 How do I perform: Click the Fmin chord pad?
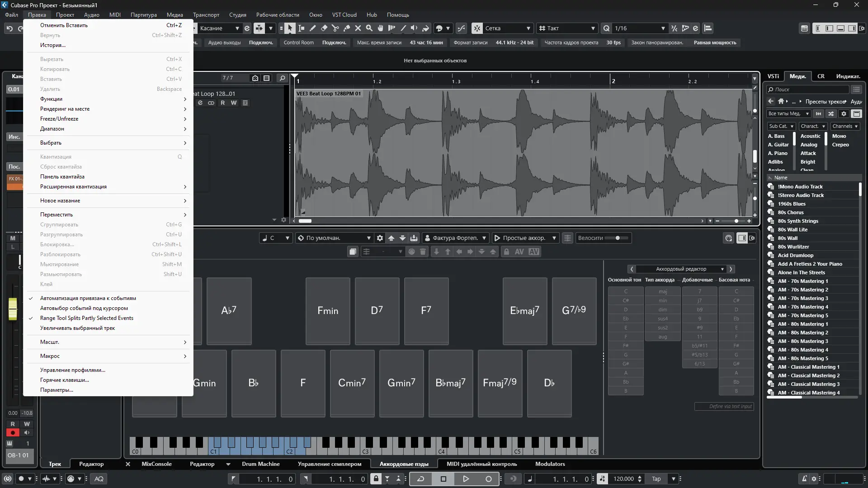tap(328, 311)
